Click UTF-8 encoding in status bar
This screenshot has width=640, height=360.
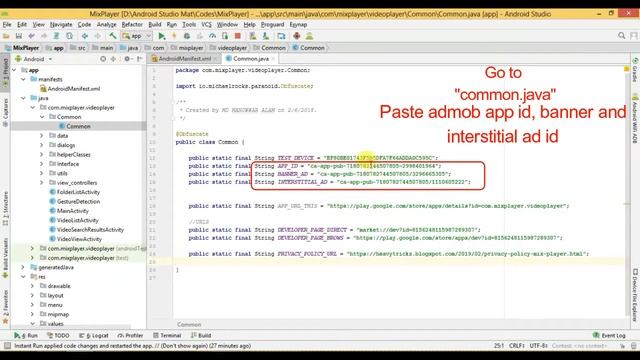tap(538, 346)
